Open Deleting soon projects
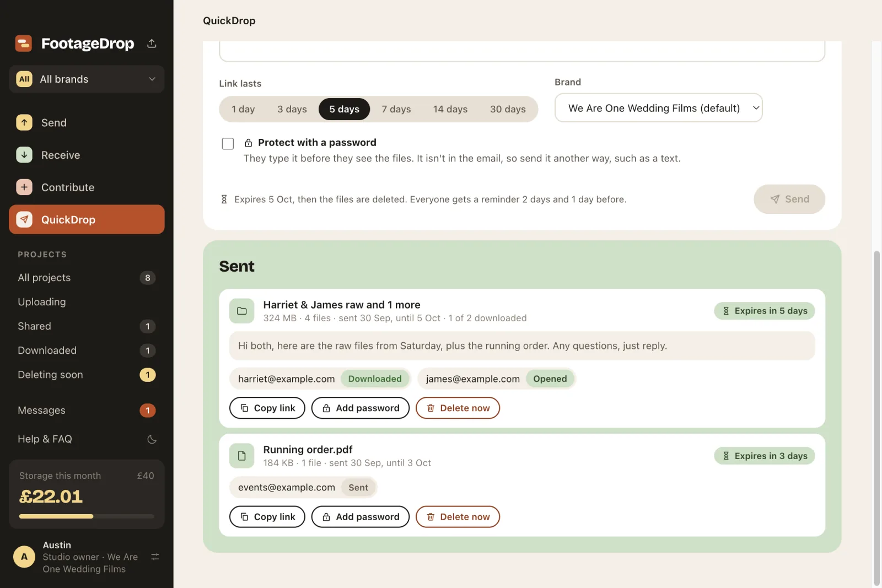This screenshot has height=588, width=882. click(87, 375)
